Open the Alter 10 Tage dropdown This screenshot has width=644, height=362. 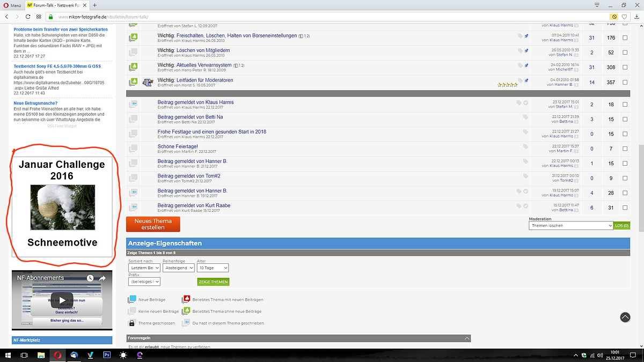tap(213, 268)
